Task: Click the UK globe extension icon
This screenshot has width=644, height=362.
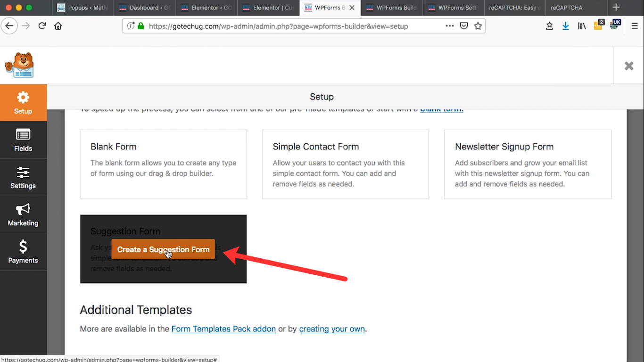Action: tap(615, 25)
